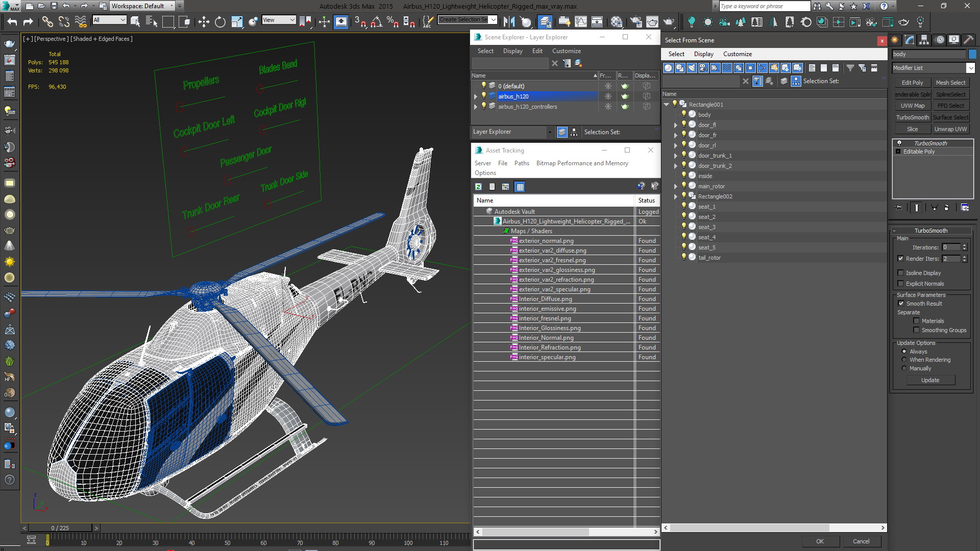This screenshot has height=551, width=980.
Task: Click the Select and Link chain icon
Action: coord(47,21)
